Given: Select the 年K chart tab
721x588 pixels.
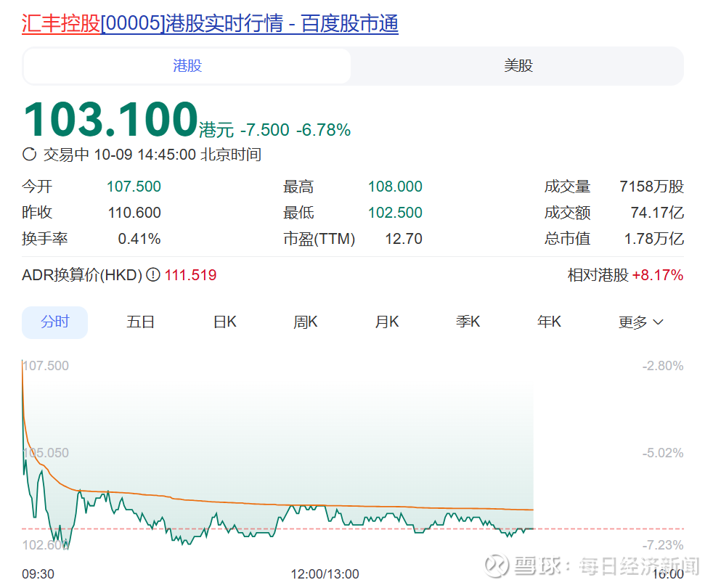Looking at the screenshot, I should coord(549,322).
